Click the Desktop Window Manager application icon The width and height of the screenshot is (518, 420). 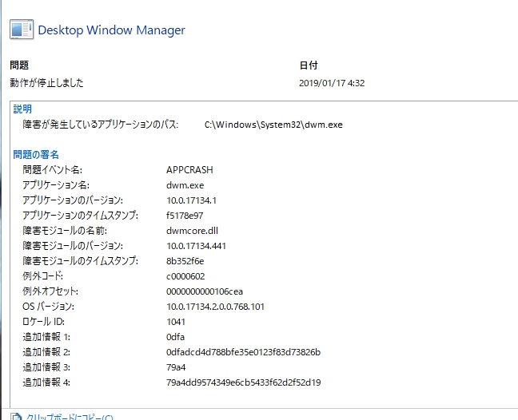(22, 30)
